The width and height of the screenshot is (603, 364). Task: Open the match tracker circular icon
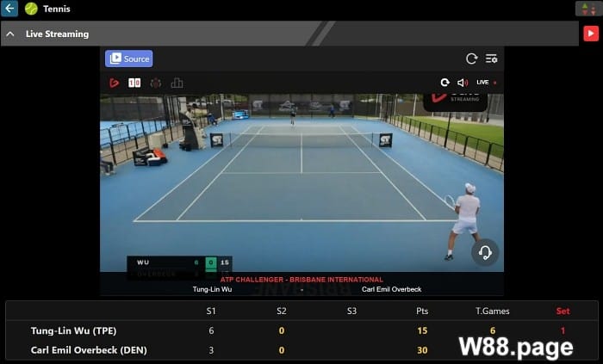[x=155, y=83]
